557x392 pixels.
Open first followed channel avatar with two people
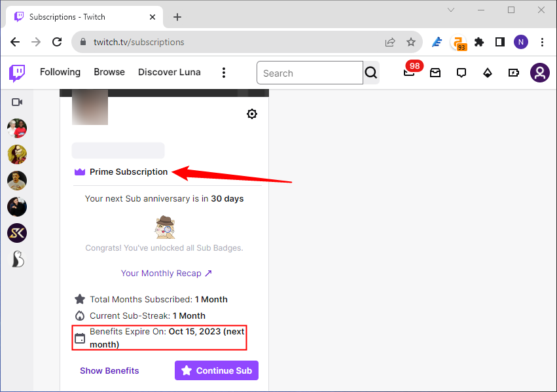pyautogui.click(x=17, y=128)
